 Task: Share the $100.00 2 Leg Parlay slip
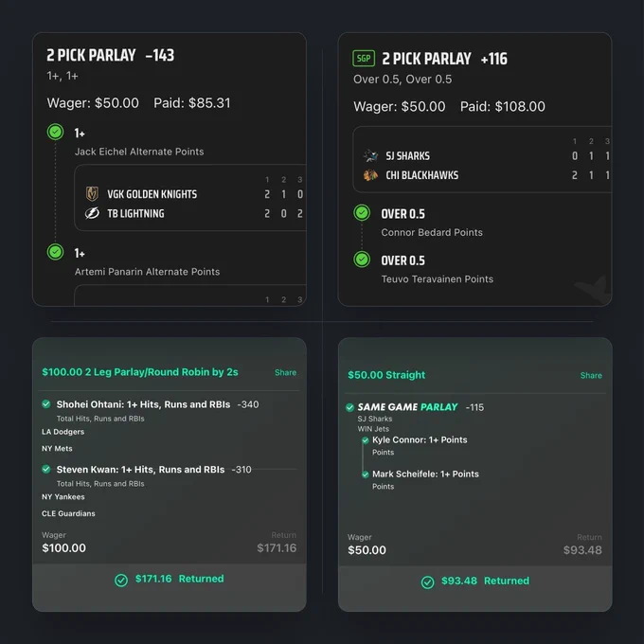click(285, 372)
